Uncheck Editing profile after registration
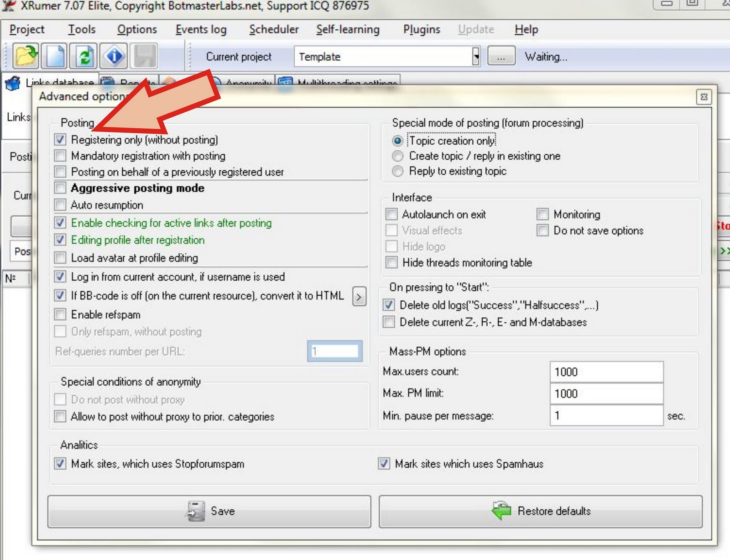730x560 pixels. [x=60, y=240]
